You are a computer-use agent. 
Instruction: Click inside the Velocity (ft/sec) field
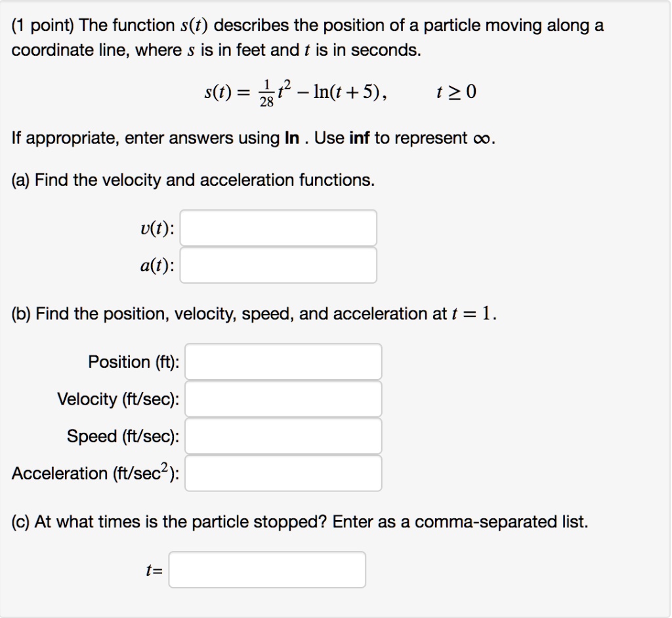pos(283,399)
